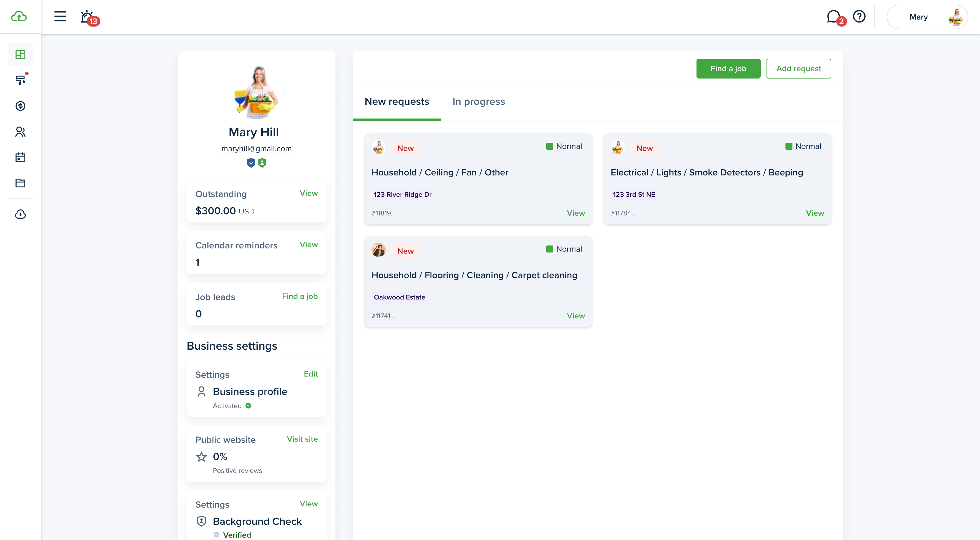The image size is (980, 540).
Task: Click the Business profile label
Action: tap(250, 391)
